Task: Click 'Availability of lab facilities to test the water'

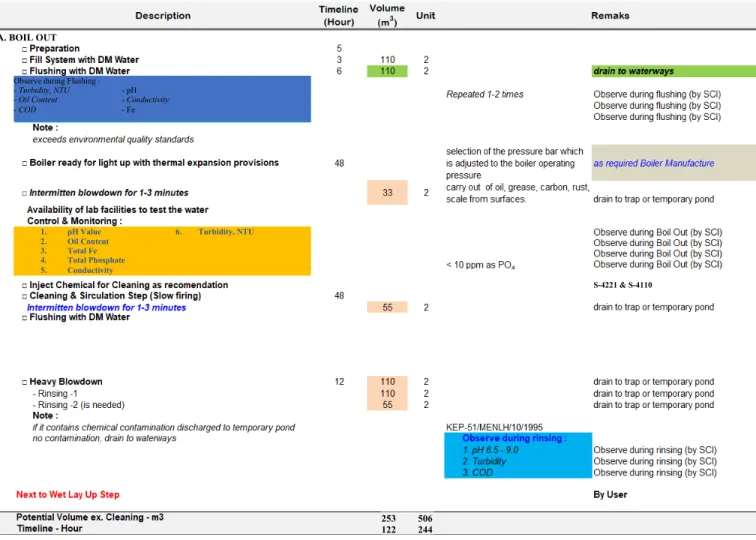Action: [x=118, y=210]
